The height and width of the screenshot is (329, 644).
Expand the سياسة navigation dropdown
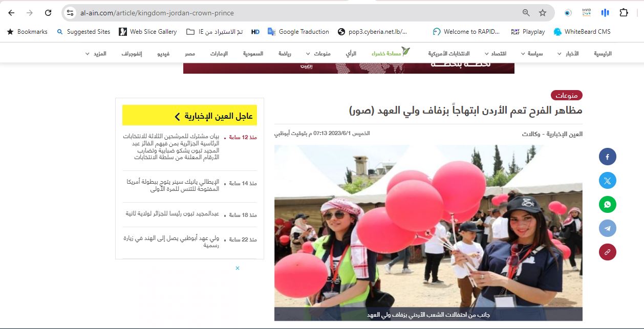click(532, 54)
